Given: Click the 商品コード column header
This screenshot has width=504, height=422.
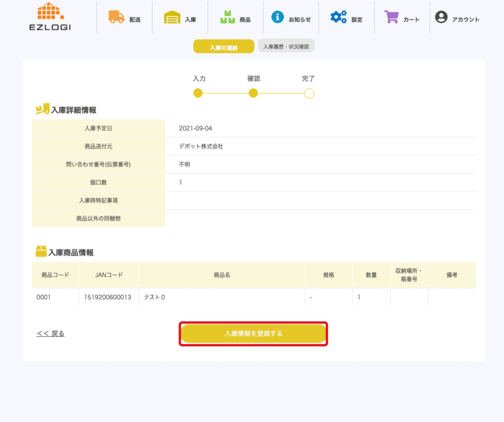Looking at the screenshot, I should (55, 275).
